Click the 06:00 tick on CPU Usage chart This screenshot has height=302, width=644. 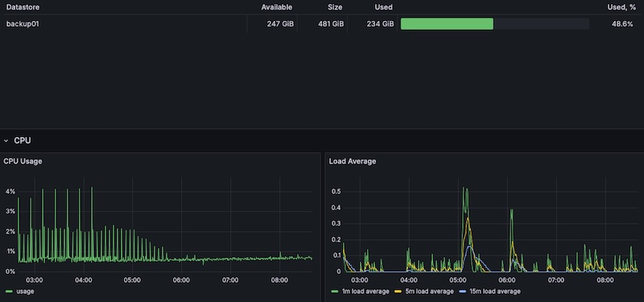point(181,280)
